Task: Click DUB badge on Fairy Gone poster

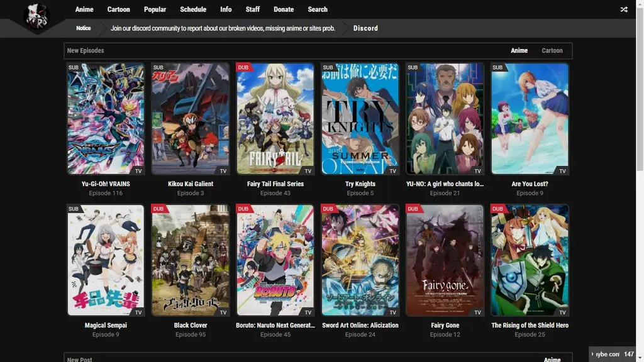Action: click(413, 209)
